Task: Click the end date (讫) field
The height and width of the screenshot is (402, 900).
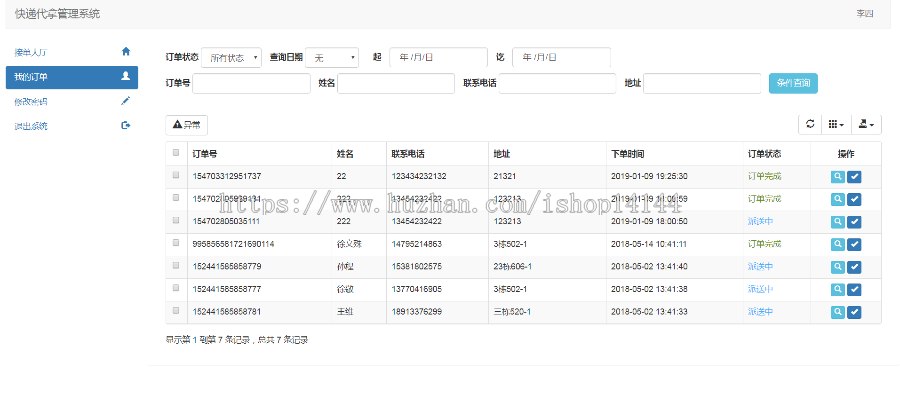Action: 561,57
